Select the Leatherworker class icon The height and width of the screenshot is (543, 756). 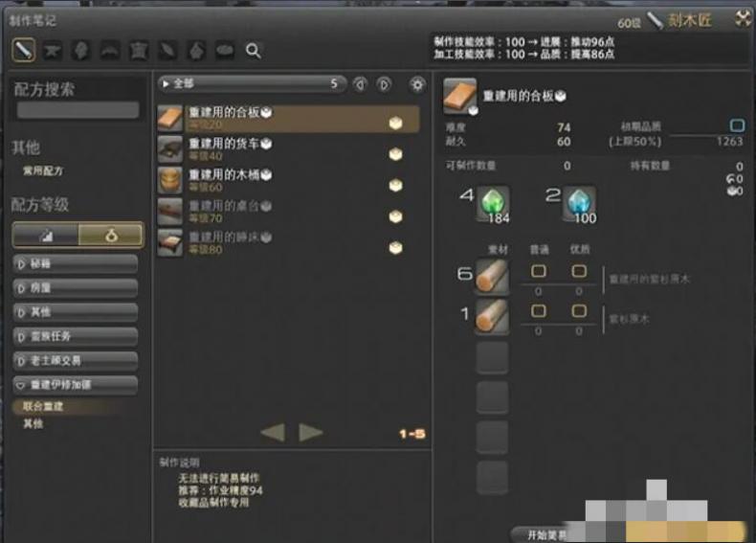click(x=139, y=50)
